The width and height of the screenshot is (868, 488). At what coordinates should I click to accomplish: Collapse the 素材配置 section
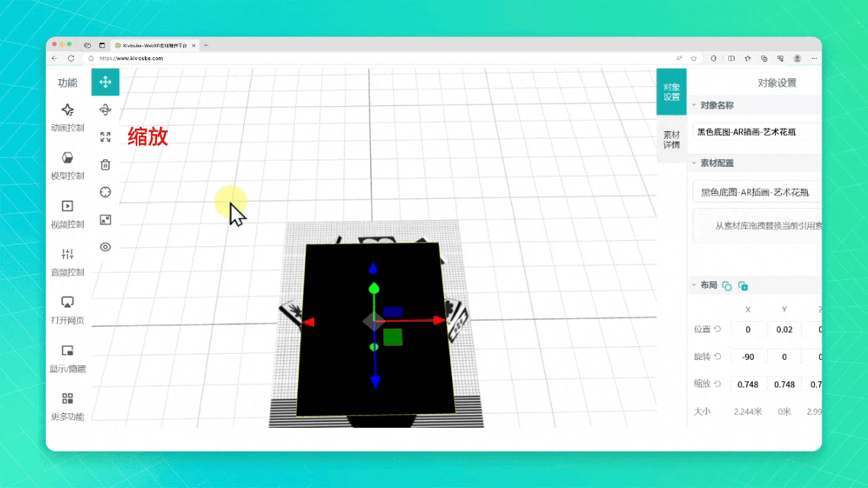pos(694,163)
